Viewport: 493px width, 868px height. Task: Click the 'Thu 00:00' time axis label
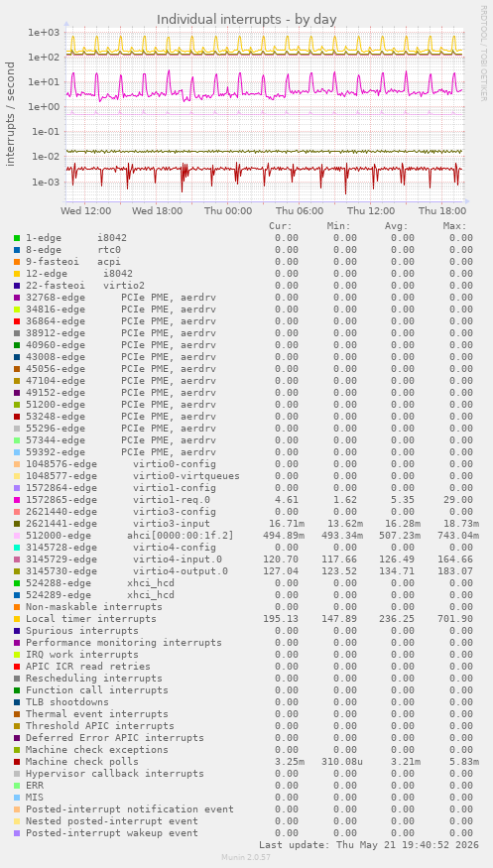228,211
